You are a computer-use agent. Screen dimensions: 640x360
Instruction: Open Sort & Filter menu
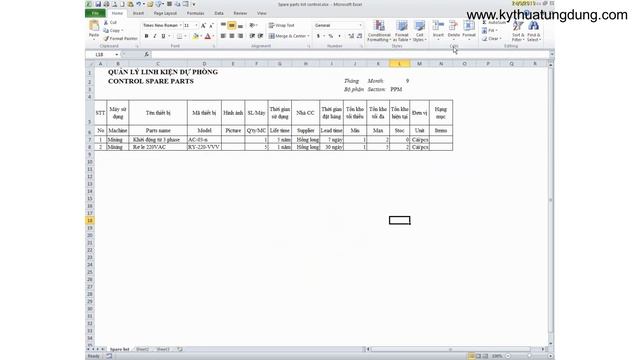[x=518, y=31]
